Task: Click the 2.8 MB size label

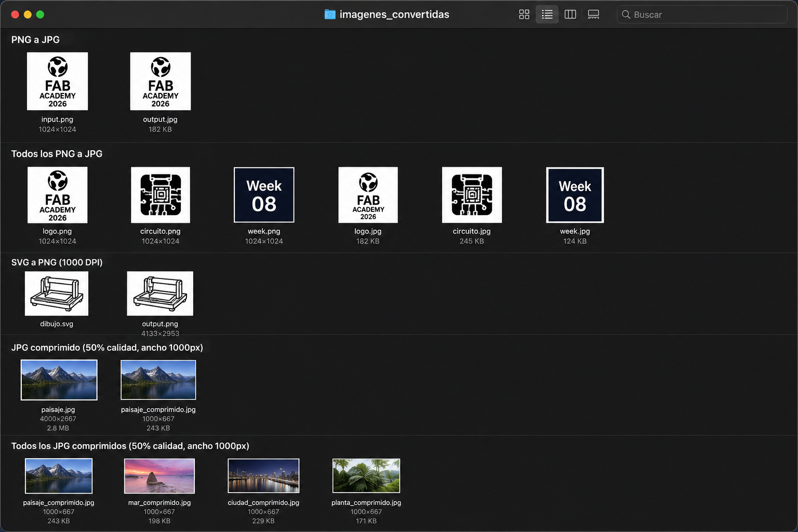Action: point(58,428)
